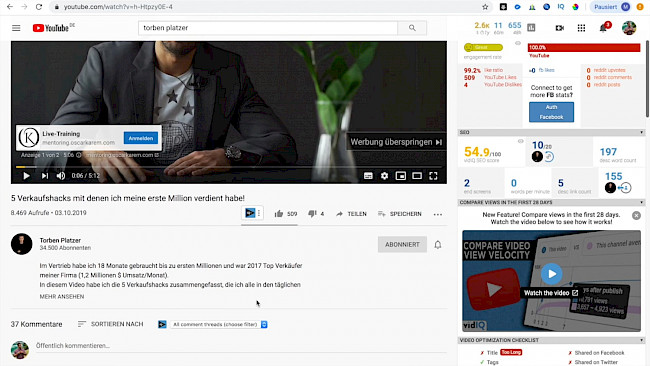
Task: Click the ad info icon next to timer
Action: click(78, 155)
